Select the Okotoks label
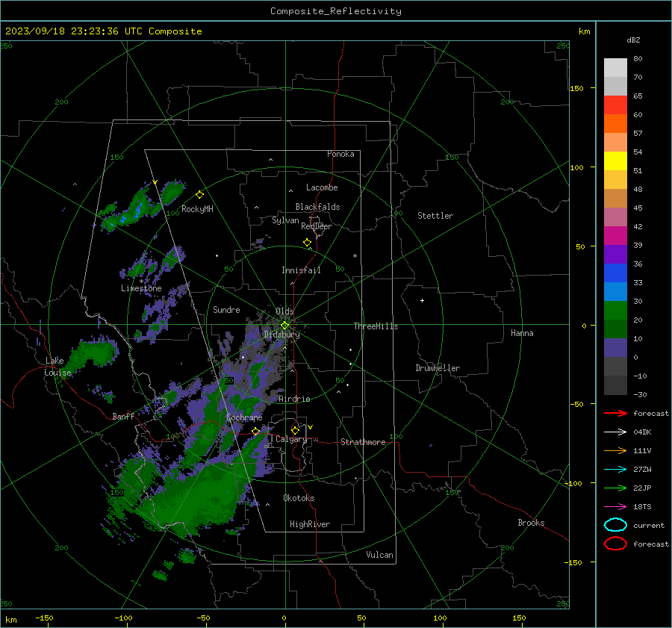672x628 pixels. pyautogui.click(x=299, y=498)
